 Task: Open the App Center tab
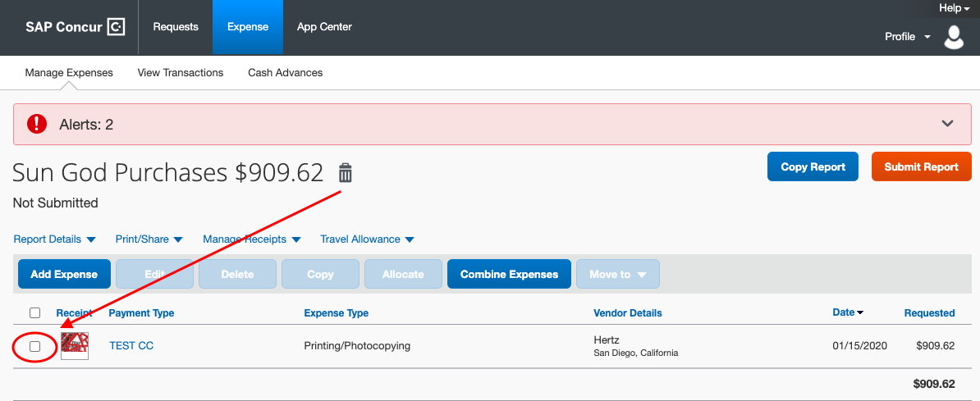(324, 27)
